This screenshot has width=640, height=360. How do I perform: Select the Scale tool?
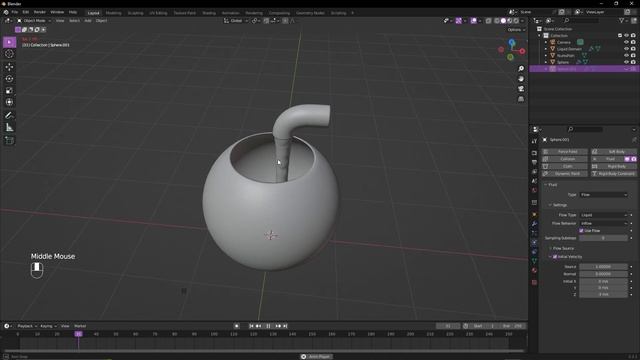click(9, 91)
